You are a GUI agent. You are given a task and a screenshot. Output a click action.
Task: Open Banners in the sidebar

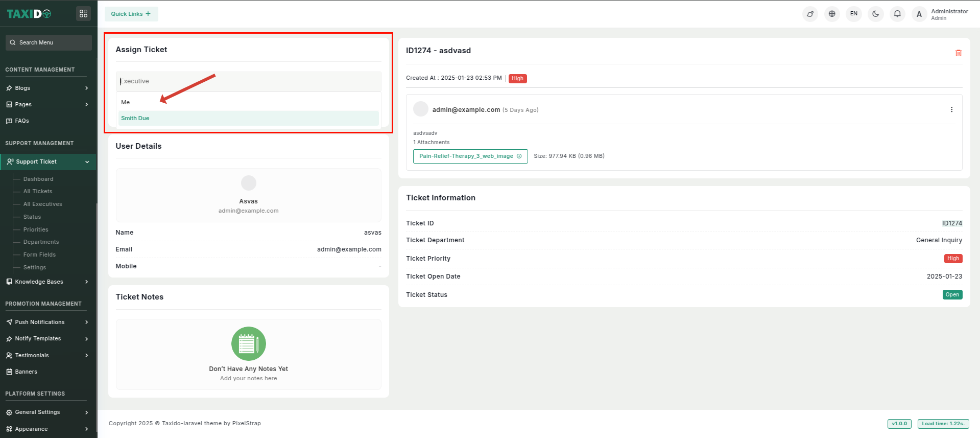coord(26,372)
